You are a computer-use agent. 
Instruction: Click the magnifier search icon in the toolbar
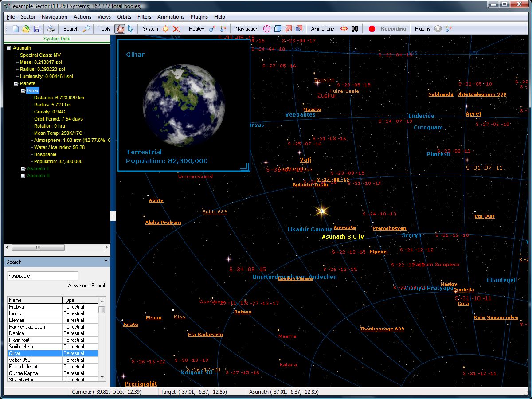[x=87, y=29]
